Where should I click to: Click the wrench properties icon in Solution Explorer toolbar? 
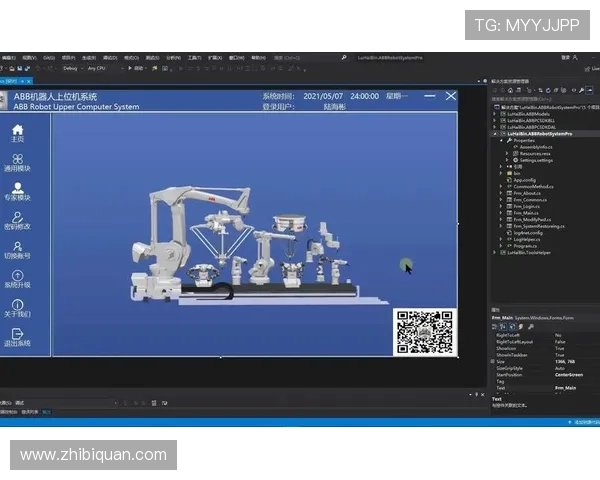(x=582, y=90)
